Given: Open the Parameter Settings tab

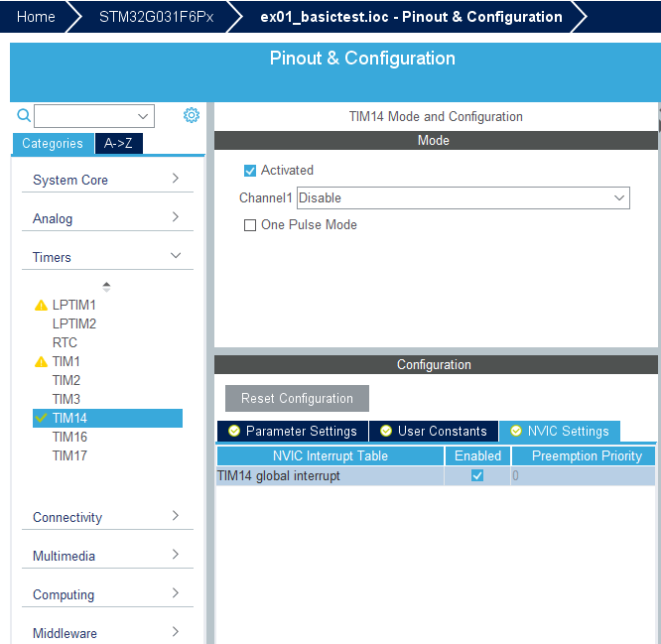Looking at the screenshot, I should click(x=293, y=432).
